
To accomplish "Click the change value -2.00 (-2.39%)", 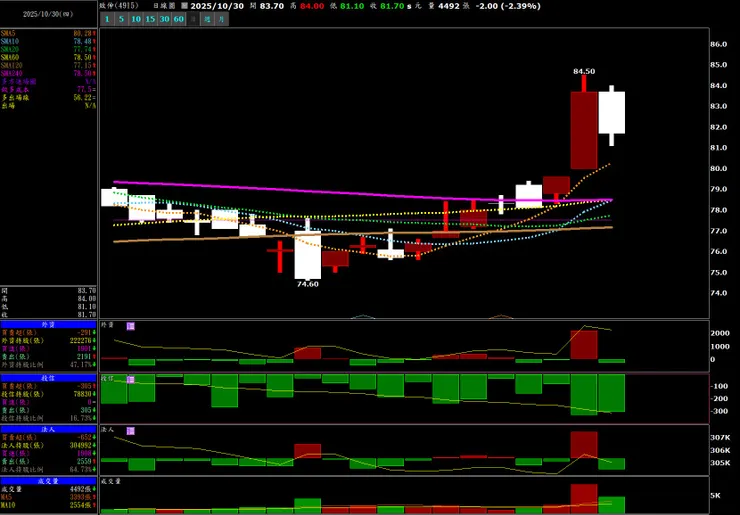I will point(508,6).
